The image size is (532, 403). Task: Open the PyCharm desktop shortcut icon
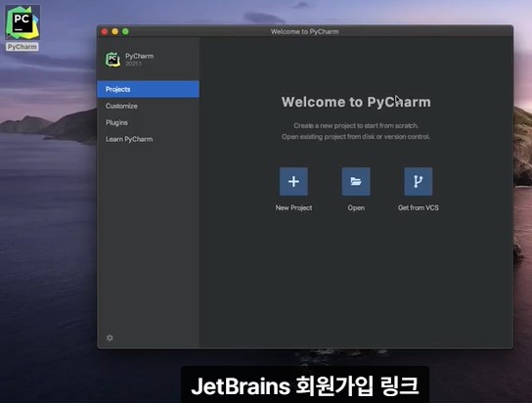click(x=22, y=22)
